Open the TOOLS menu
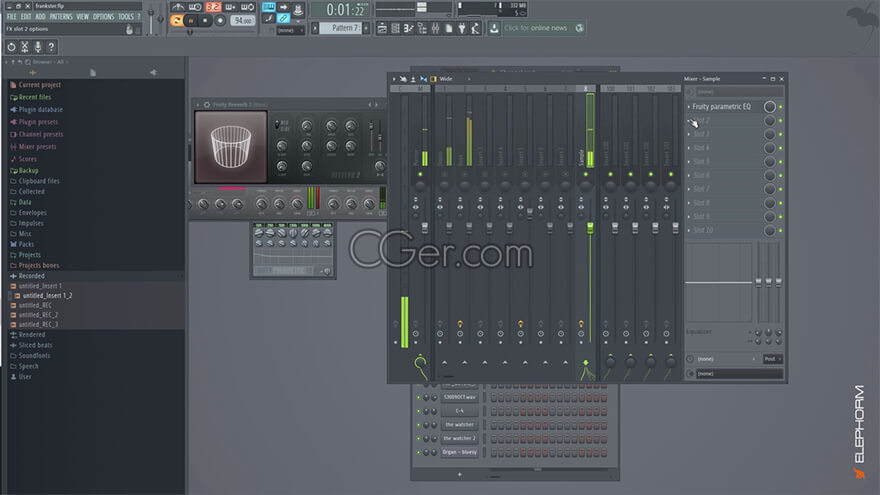The width and height of the screenshot is (880, 495). 126,17
